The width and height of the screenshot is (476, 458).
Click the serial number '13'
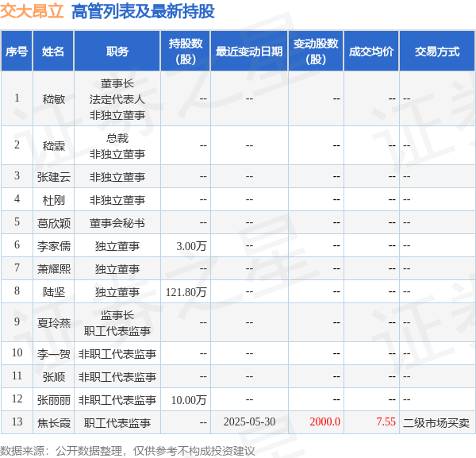(17, 421)
